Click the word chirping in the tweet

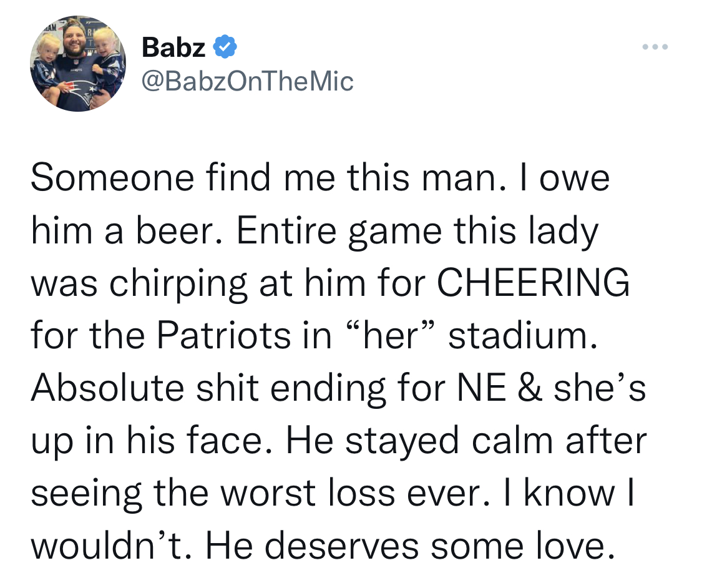click(178, 285)
